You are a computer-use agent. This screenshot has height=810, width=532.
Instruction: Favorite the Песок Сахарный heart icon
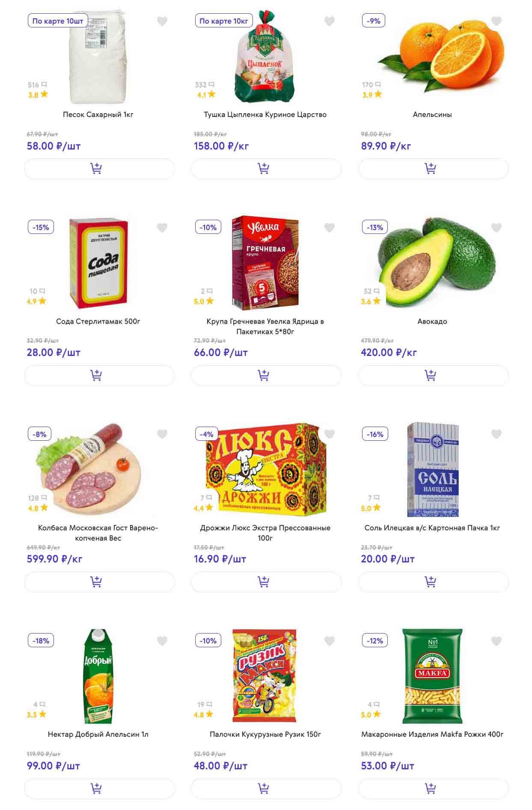(162, 21)
